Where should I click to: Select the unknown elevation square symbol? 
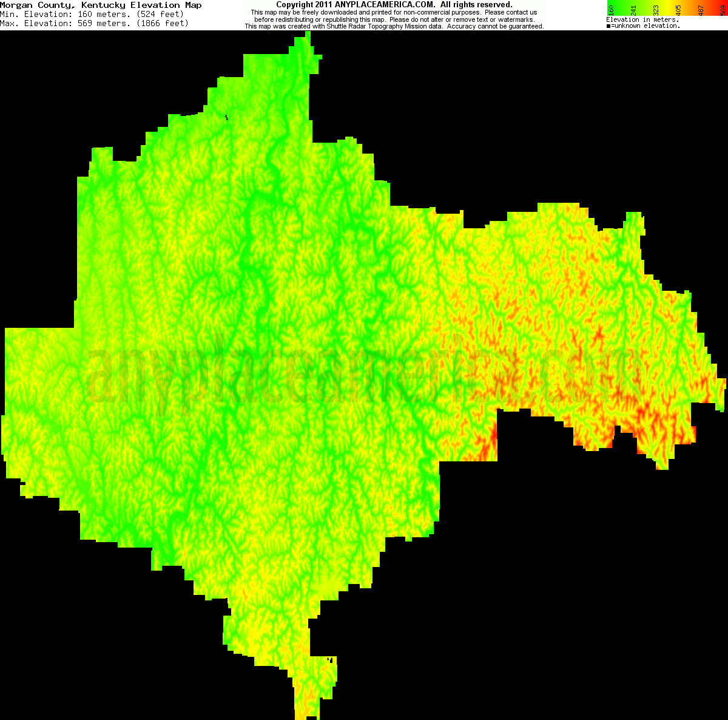pos(608,25)
